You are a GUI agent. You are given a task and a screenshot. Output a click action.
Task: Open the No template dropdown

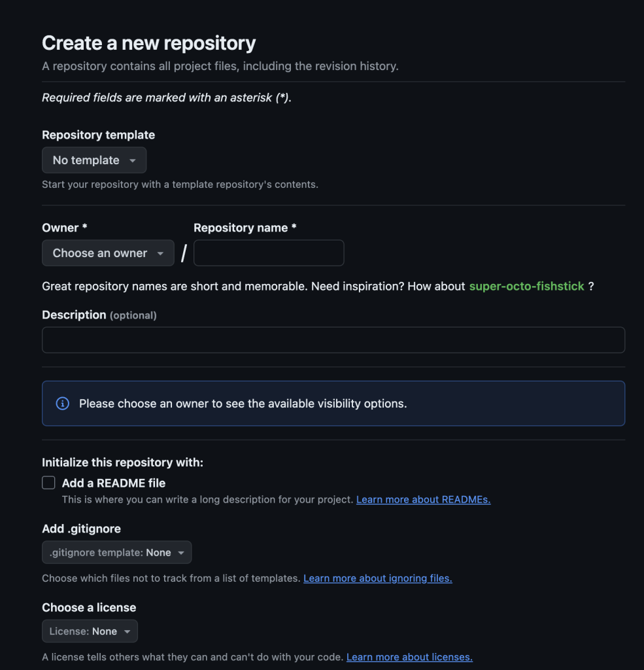94,160
